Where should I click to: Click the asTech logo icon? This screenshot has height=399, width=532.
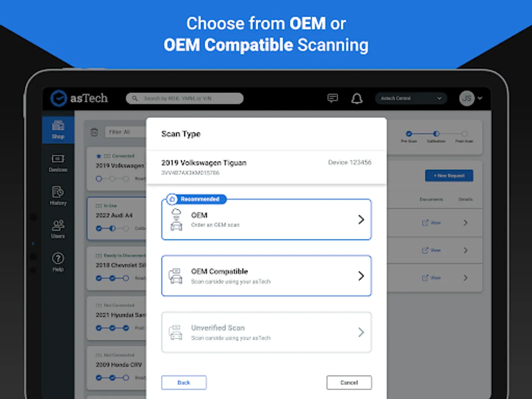pos(59,98)
